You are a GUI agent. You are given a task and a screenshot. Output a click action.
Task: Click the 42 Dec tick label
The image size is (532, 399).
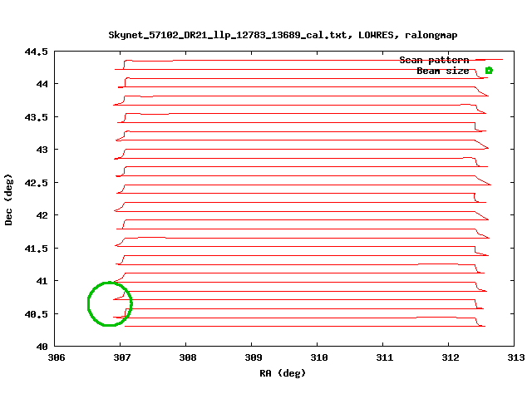tap(42, 215)
